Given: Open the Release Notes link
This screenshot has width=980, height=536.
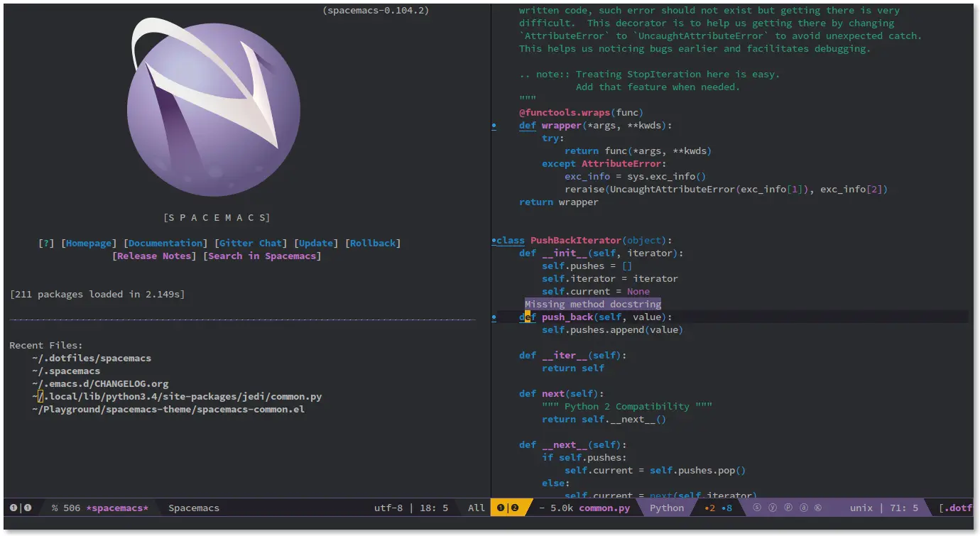Looking at the screenshot, I should click(154, 256).
